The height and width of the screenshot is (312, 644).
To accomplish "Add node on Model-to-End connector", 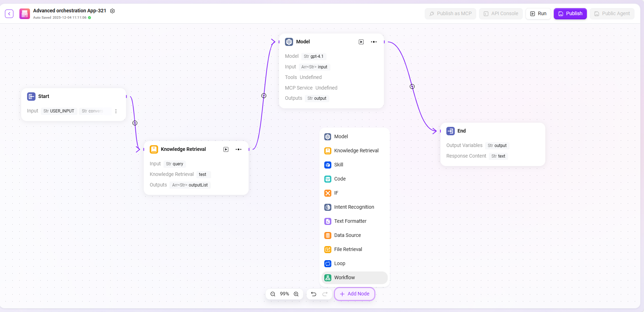I will coord(412,86).
